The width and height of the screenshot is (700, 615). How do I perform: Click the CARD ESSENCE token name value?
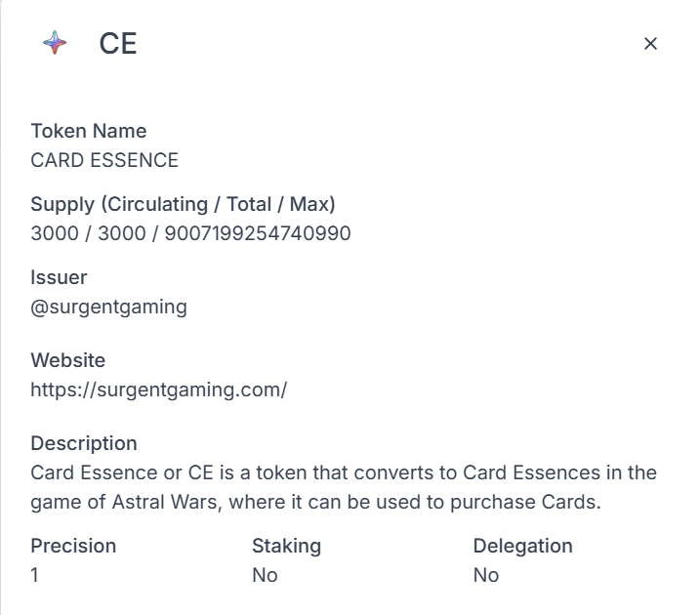point(104,160)
